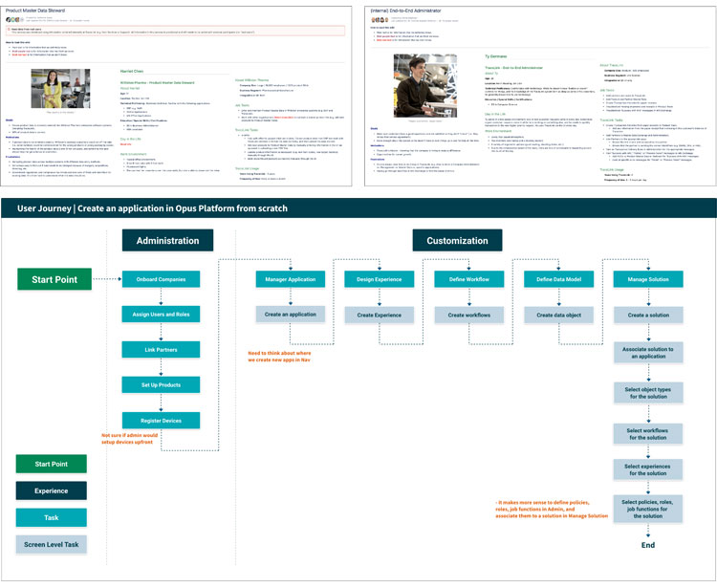This screenshot has width=717, height=588.
Task: Click the End label of the flow
Action: pyautogui.click(x=648, y=545)
